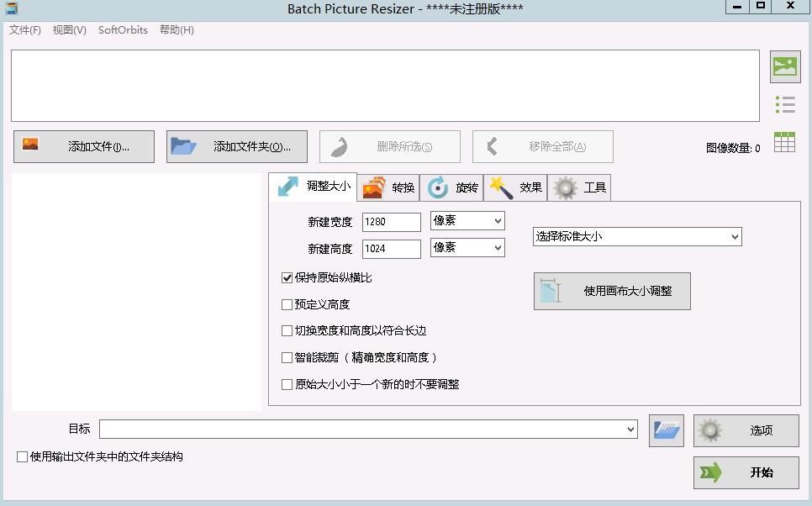812x506 pixels.
Task: Open the 视图(V) menu
Action: point(70,30)
